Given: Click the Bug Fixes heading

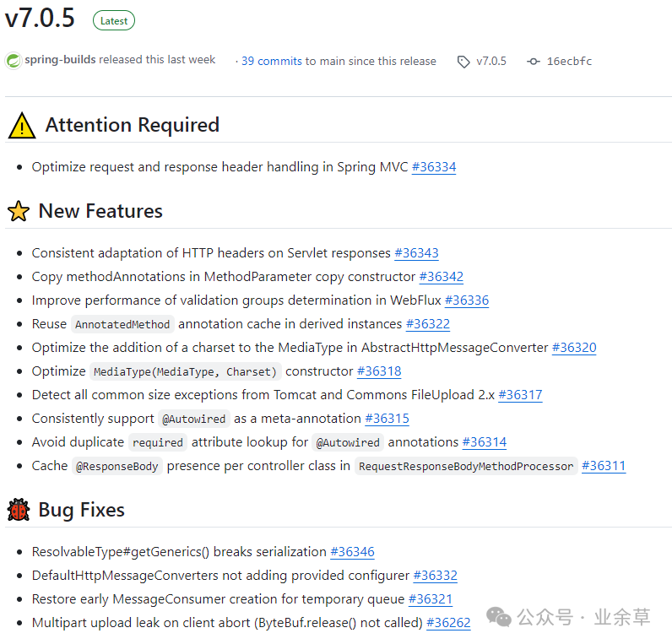Looking at the screenshot, I should pos(81,510).
